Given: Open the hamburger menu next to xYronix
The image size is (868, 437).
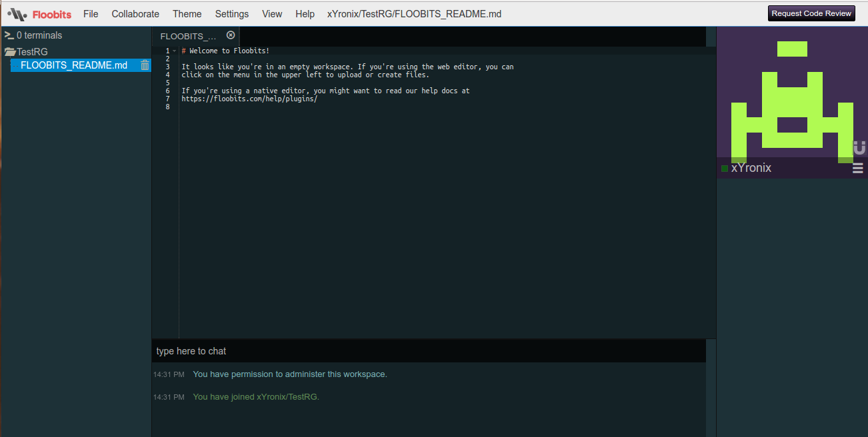Looking at the screenshot, I should coord(858,168).
